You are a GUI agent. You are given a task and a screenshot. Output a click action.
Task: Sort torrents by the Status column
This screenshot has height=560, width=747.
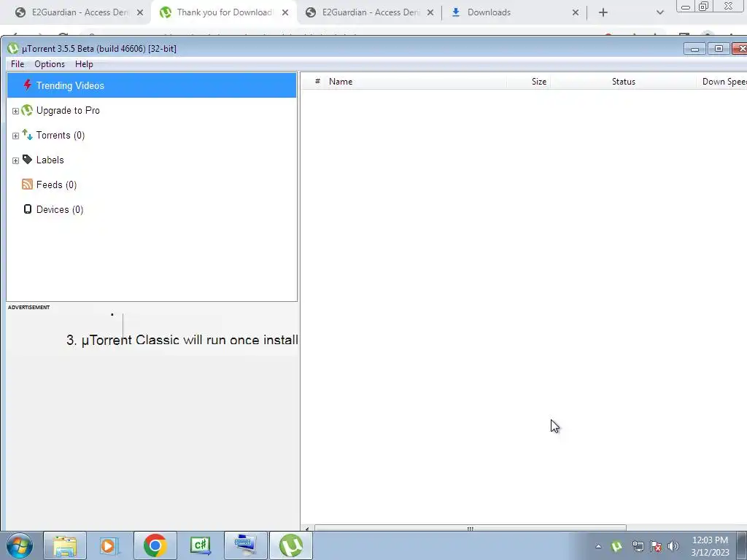click(624, 82)
